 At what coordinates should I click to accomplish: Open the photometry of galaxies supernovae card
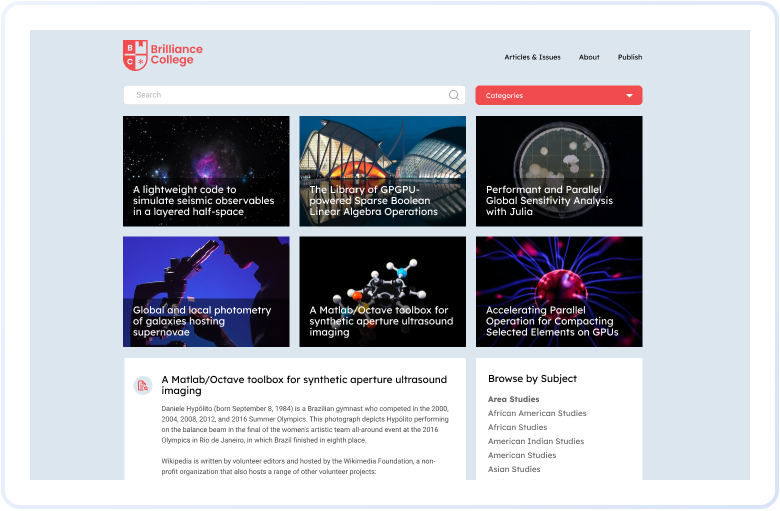pyautogui.click(x=206, y=292)
